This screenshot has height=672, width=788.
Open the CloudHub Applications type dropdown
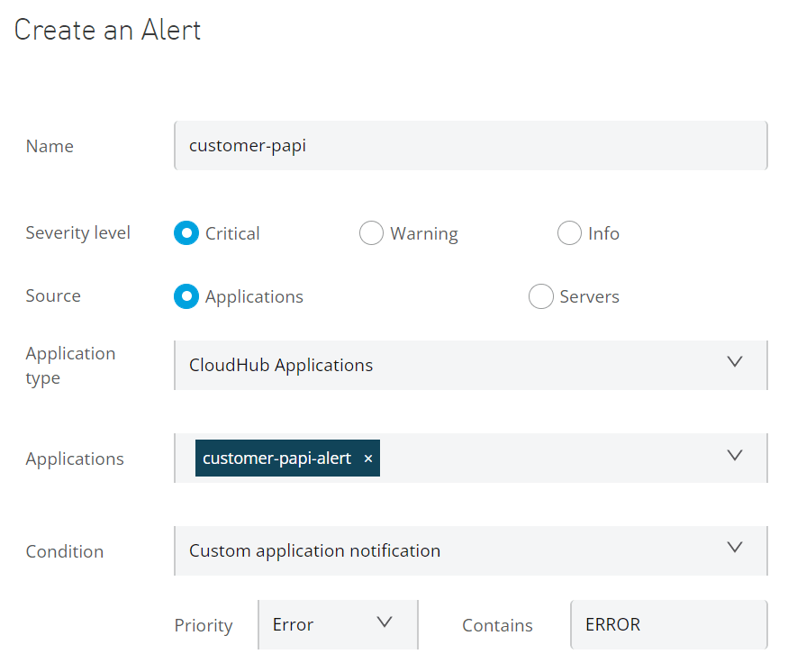(x=471, y=366)
